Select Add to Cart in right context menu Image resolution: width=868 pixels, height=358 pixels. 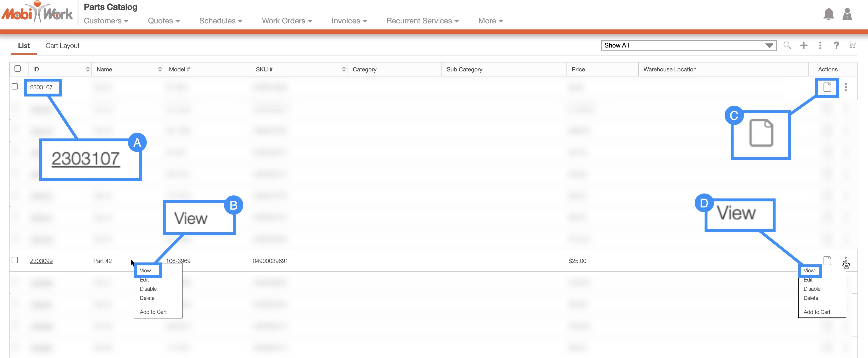tap(817, 312)
